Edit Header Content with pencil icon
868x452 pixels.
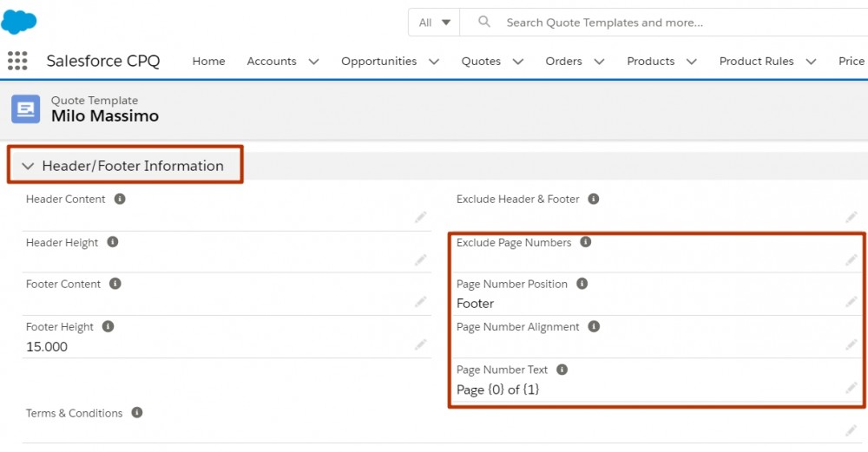421,217
